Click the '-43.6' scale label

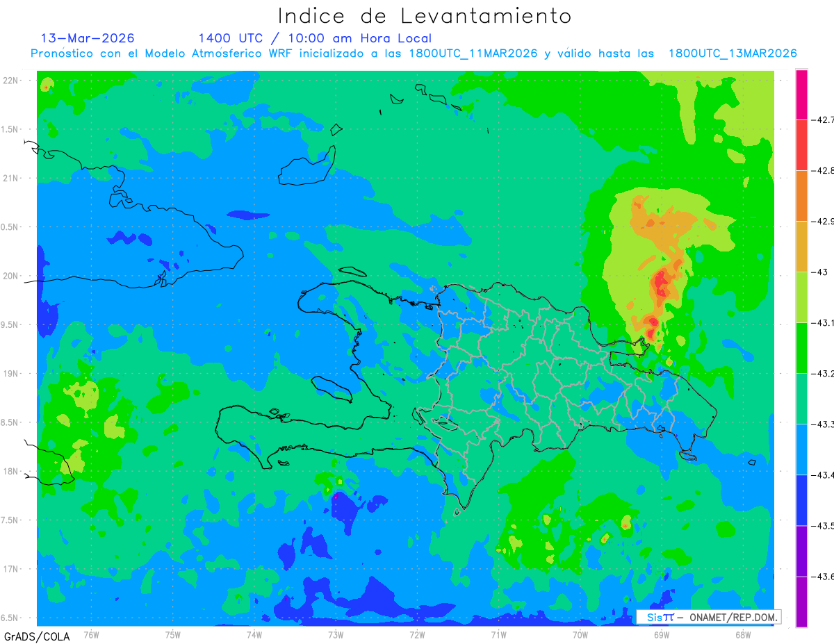[x=823, y=576]
